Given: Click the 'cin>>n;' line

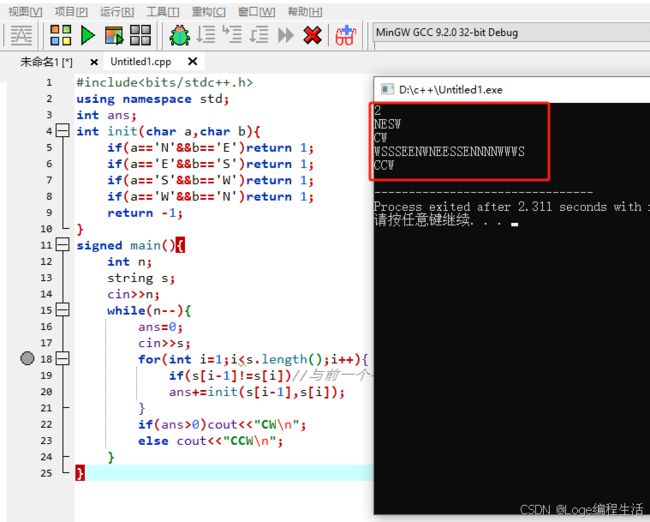Looking at the screenshot, I should [x=133, y=294].
